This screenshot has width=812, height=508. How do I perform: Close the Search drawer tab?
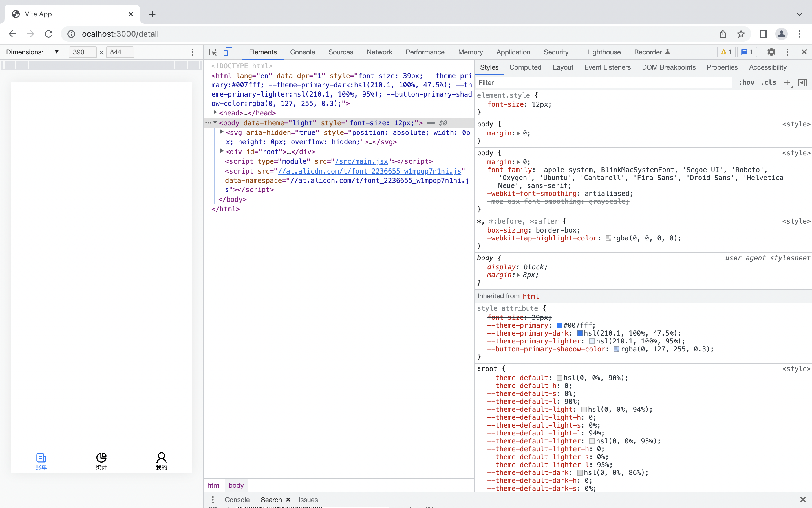pyautogui.click(x=288, y=500)
